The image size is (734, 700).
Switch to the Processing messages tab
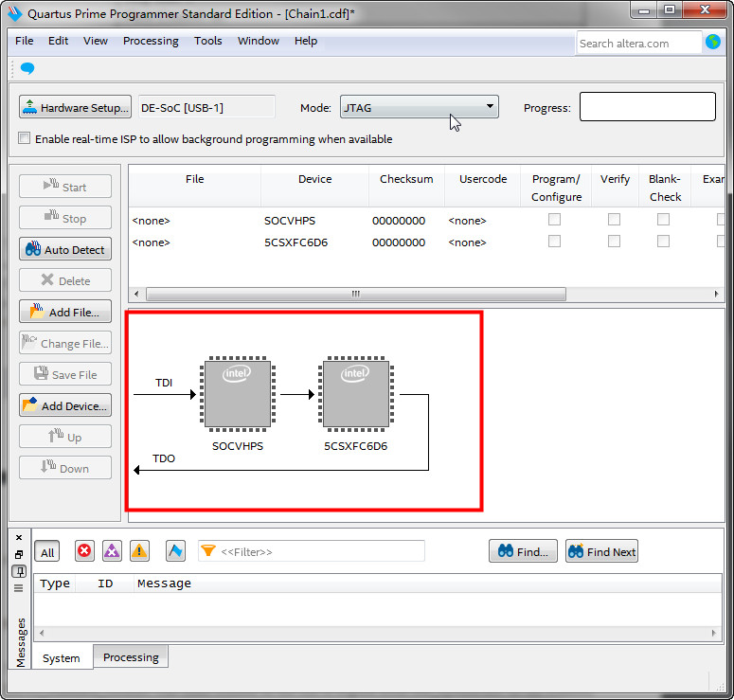point(131,657)
